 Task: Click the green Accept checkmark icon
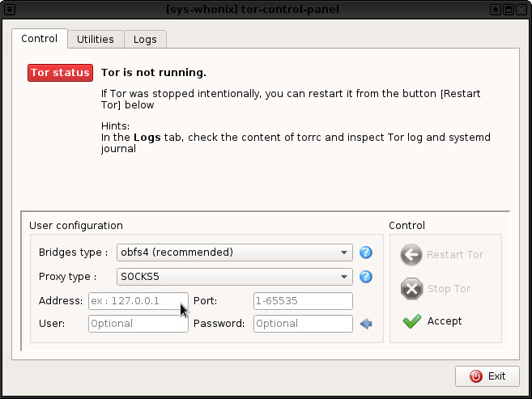[412, 321]
